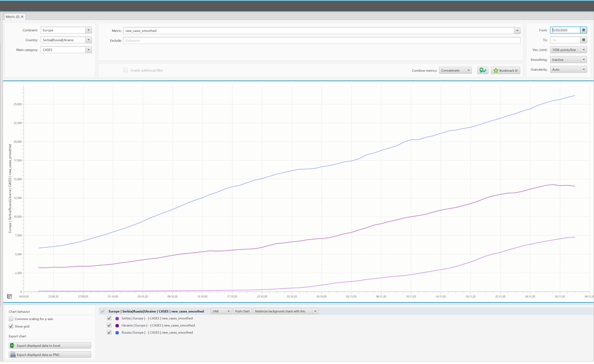Uncheck the Show grid checkbox
Screen dimensions: 594x364
(x=11, y=326)
